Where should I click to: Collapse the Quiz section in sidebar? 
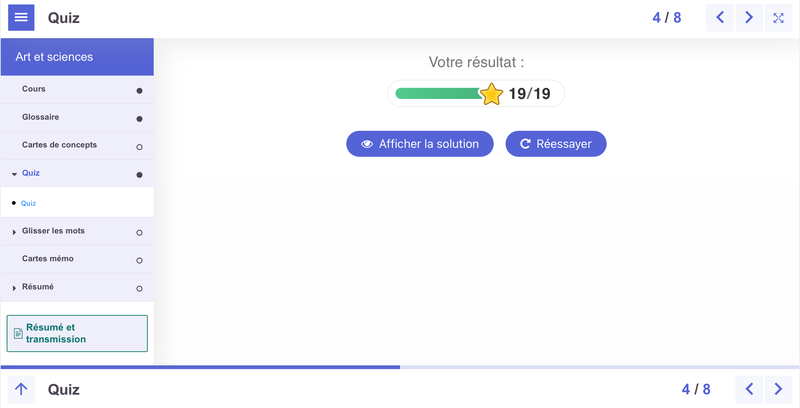tap(14, 174)
